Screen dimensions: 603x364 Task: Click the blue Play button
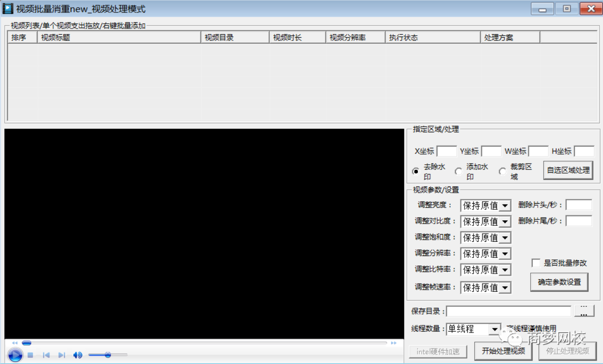tap(15, 355)
